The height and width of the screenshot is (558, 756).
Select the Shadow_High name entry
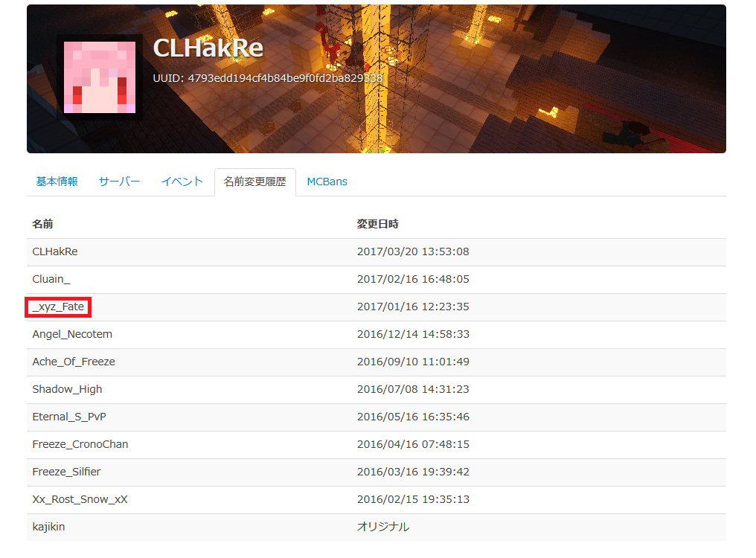67,389
